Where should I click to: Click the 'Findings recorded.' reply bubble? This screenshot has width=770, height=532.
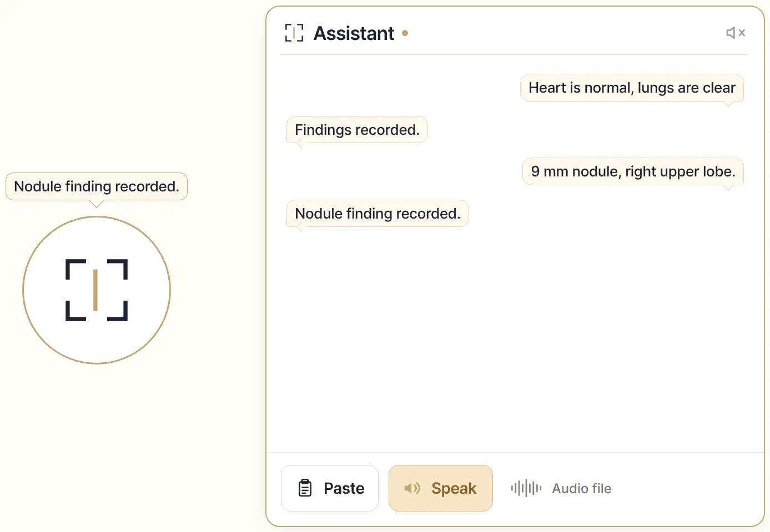click(x=357, y=130)
